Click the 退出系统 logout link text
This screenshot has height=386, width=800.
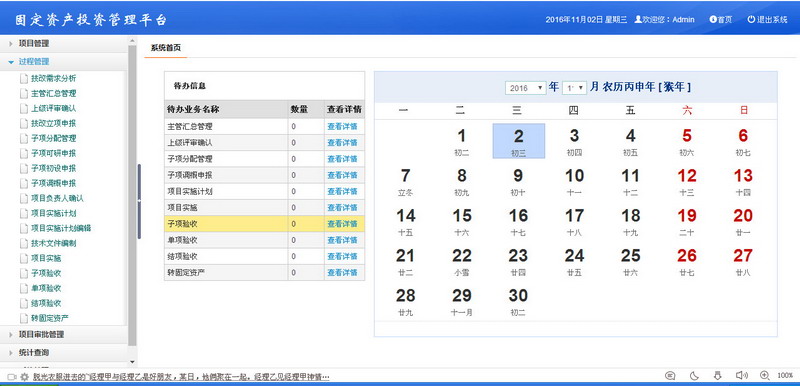[x=772, y=20]
